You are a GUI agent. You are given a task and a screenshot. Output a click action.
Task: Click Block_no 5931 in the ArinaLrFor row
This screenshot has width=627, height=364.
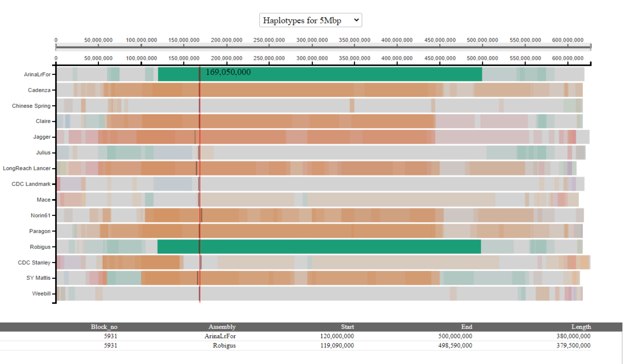pyautogui.click(x=111, y=336)
